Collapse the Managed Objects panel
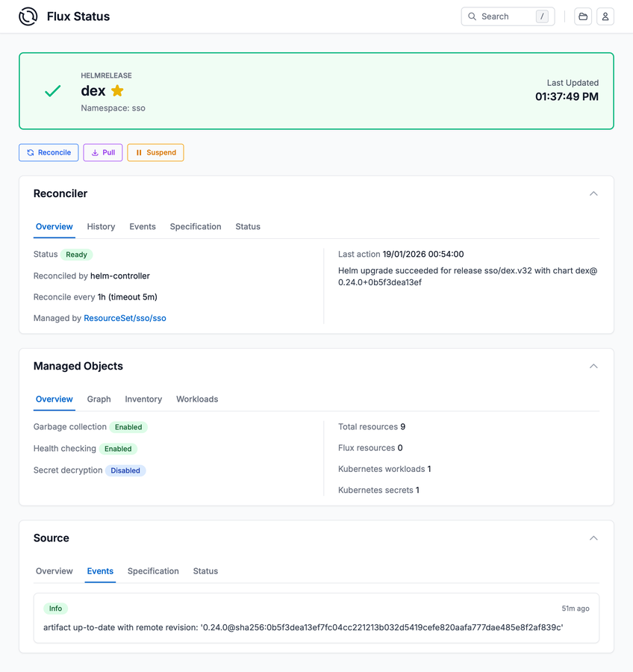Viewport: 633px width, 672px height. [x=593, y=367]
